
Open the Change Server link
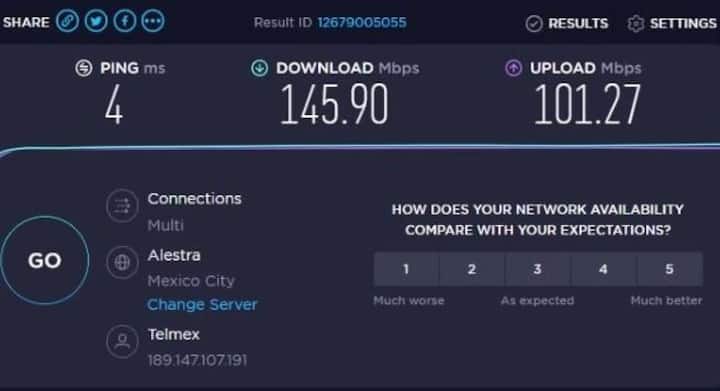click(202, 305)
